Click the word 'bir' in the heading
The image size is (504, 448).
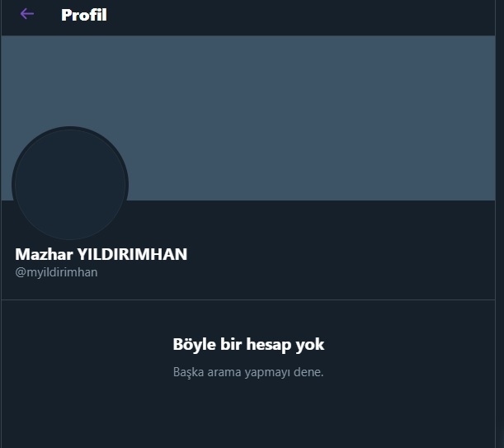pyautogui.click(x=231, y=344)
